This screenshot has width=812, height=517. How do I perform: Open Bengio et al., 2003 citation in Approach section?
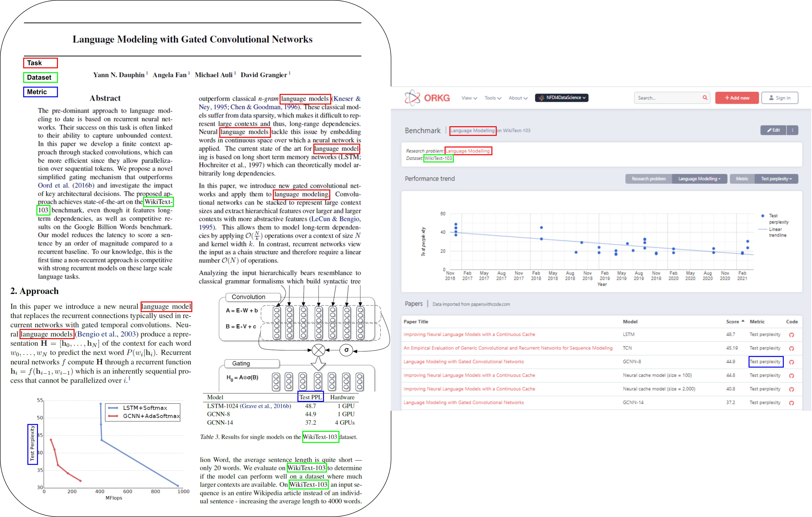pos(107,334)
